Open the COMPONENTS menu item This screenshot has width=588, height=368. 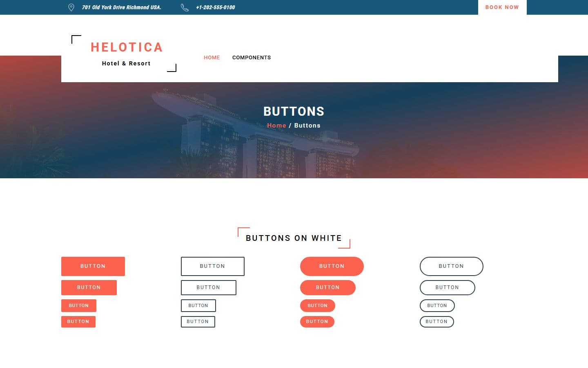[x=252, y=58]
